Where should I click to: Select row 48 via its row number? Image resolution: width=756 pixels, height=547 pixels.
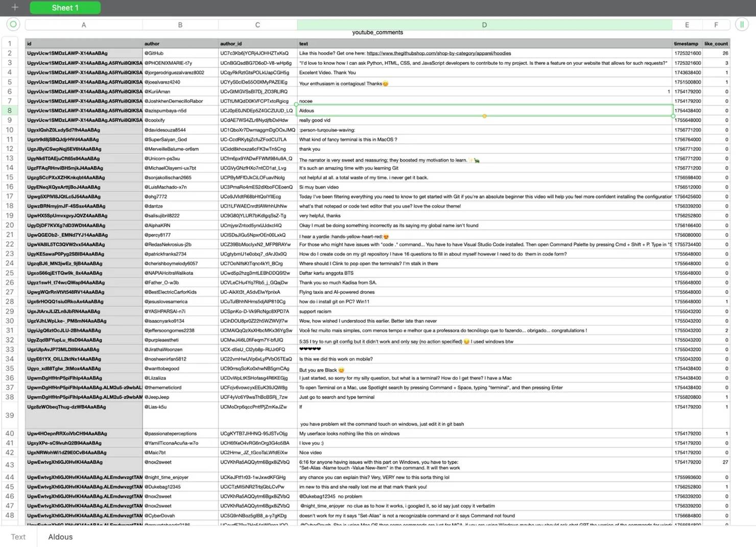tap(10, 515)
